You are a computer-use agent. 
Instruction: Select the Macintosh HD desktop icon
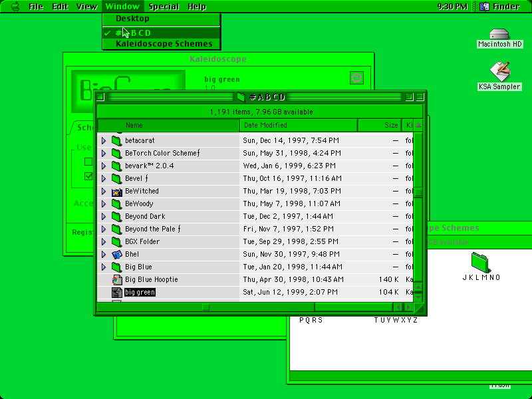[499, 34]
